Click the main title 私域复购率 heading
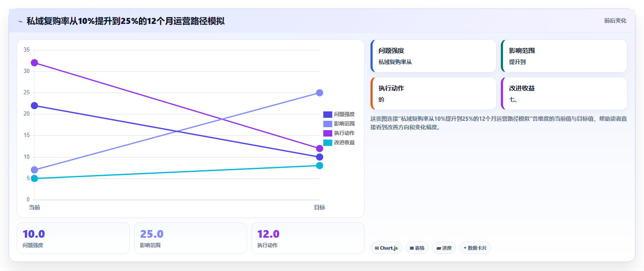644x271 pixels. 126,21
